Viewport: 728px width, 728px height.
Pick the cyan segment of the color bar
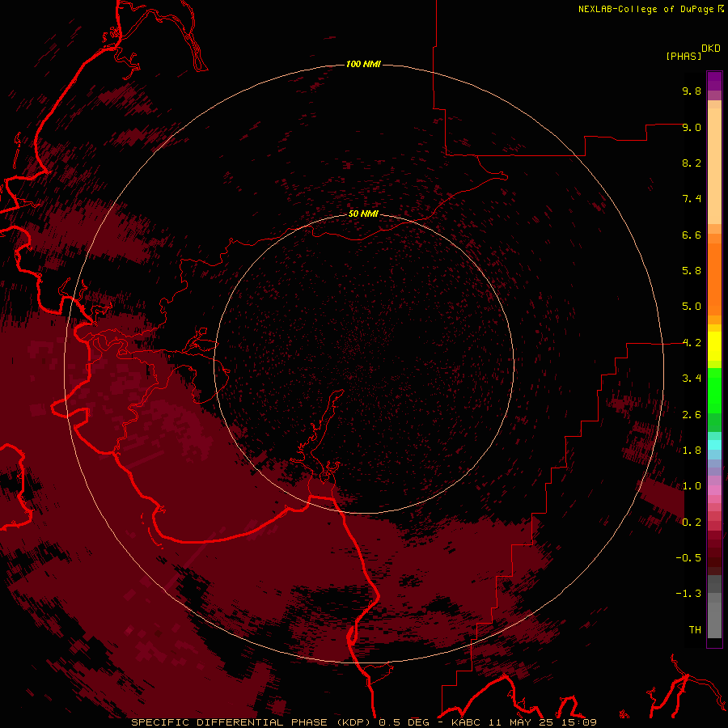714,445
